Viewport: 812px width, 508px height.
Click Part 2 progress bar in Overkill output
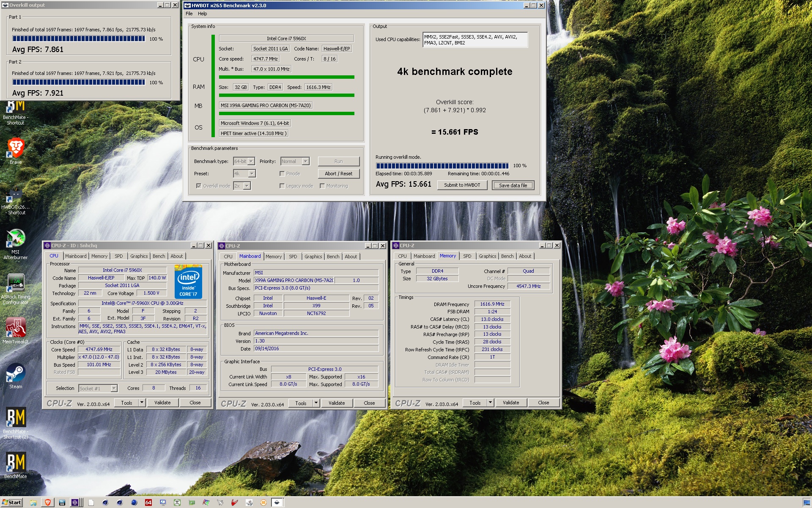pos(79,82)
